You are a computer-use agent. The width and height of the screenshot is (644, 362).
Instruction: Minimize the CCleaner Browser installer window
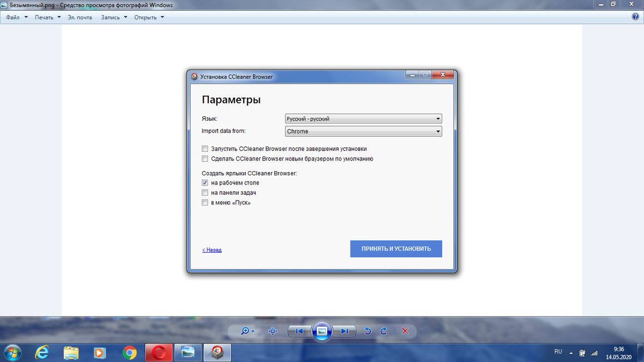[x=412, y=75]
